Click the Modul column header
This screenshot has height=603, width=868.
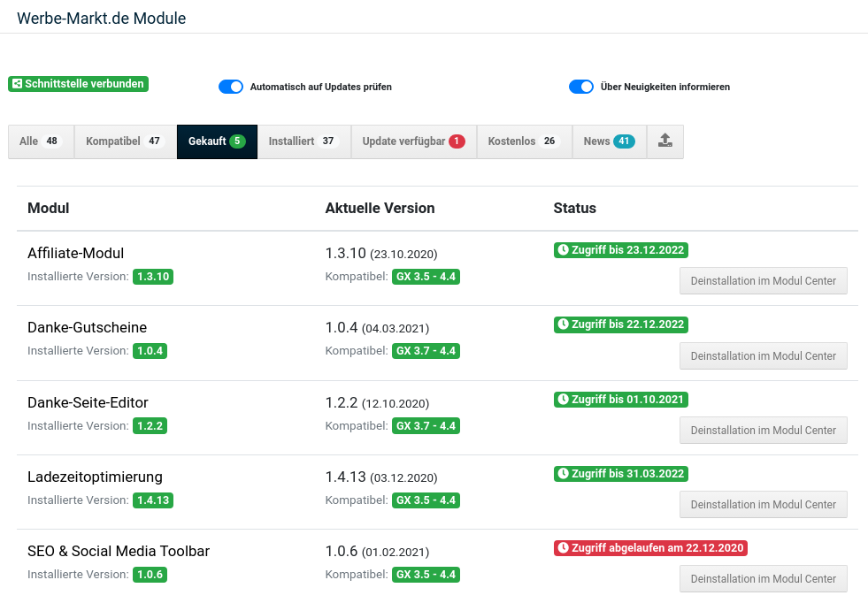click(49, 209)
